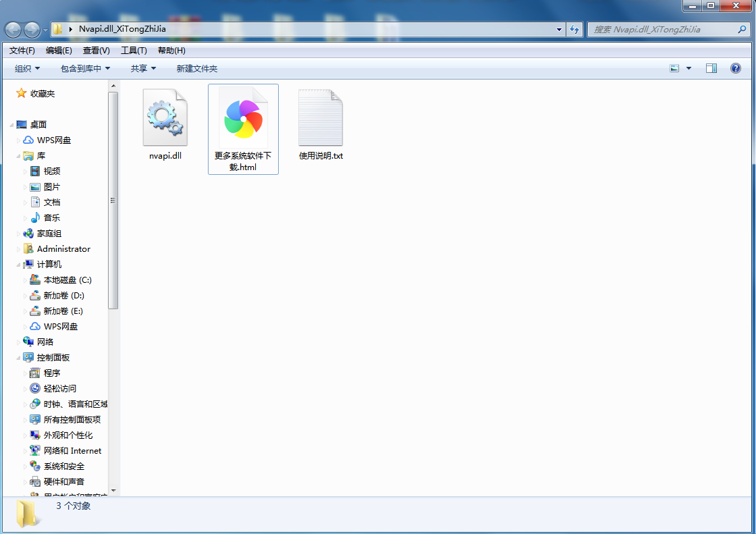Click the 网络 network icon
756x534 pixels.
pos(28,342)
